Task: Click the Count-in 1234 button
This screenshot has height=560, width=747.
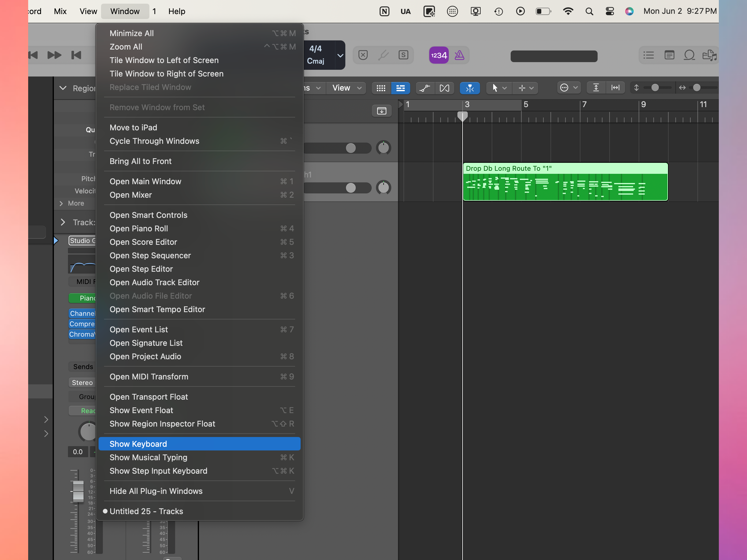Action: click(x=438, y=55)
